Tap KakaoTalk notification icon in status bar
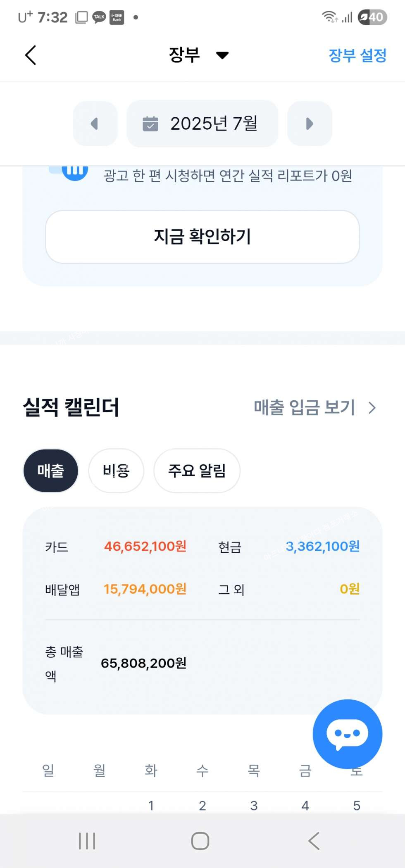The height and width of the screenshot is (868, 405). pyautogui.click(x=99, y=17)
